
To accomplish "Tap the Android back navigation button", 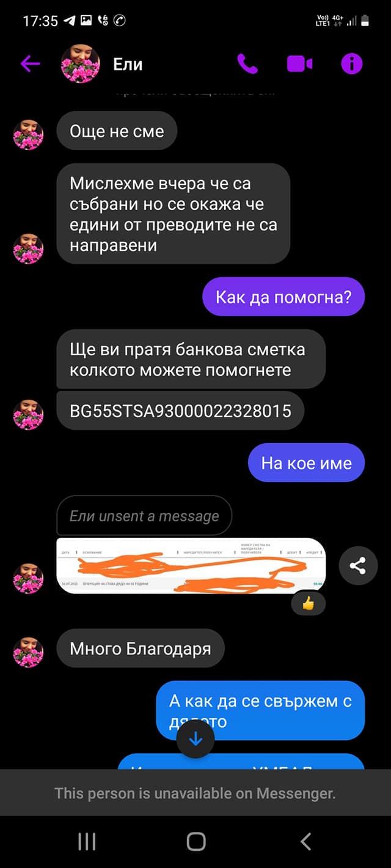I will point(305,842).
